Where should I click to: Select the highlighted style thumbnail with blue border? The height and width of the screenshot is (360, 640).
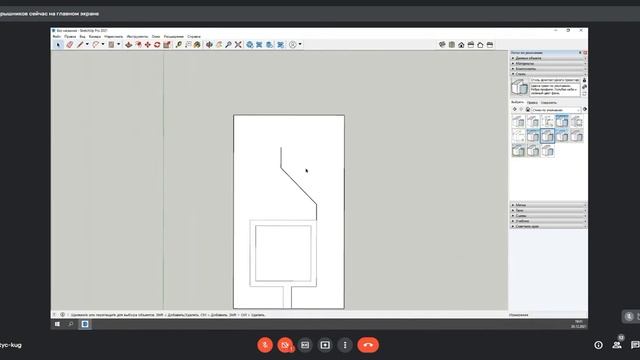pyautogui.click(x=547, y=136)
